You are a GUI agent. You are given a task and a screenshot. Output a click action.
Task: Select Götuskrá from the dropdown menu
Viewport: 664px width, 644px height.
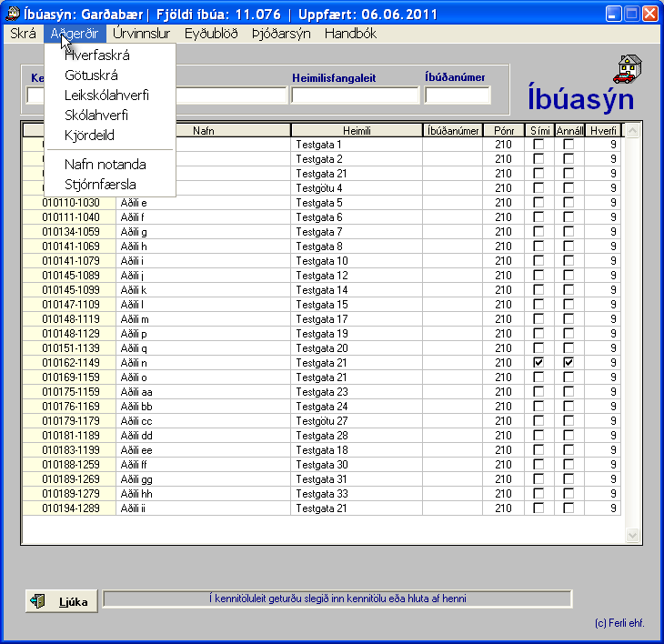110,75
